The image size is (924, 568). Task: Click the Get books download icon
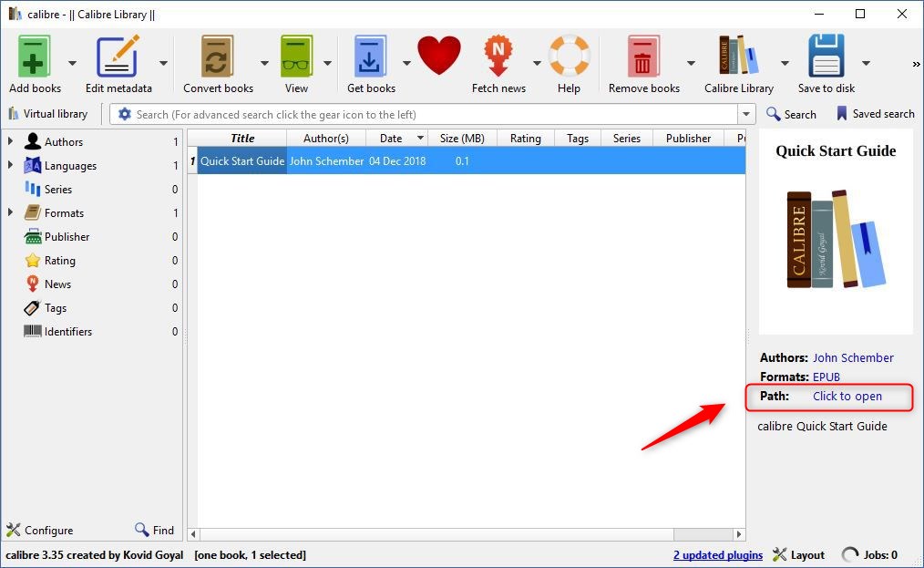(371, 57)
